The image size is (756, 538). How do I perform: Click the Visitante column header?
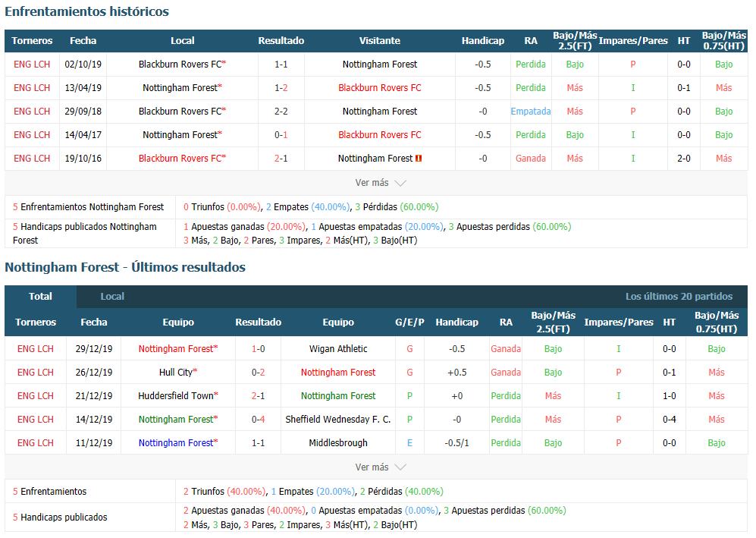coord(379,41)
